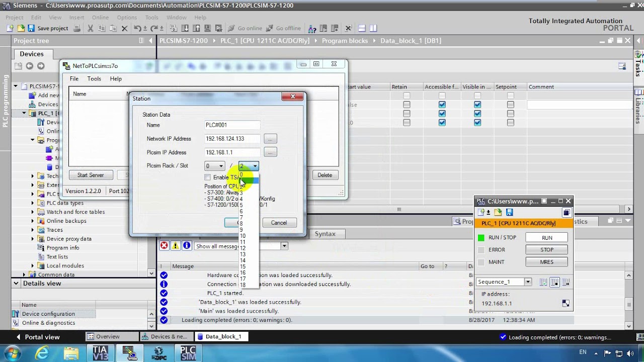Expand Traces tree node
The height and width of the screenshot is (362, 644).
tap(33, 230)
